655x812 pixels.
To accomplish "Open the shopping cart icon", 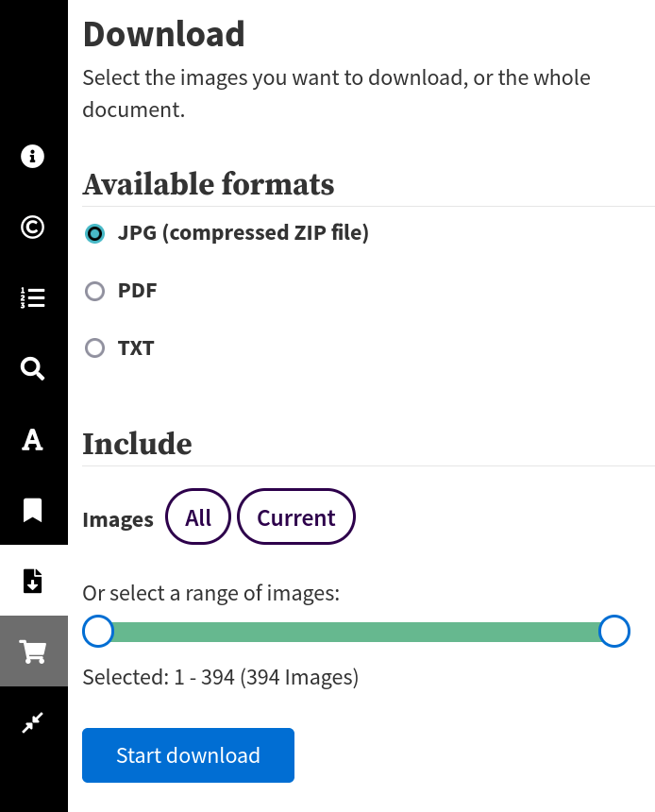I will point(33,651).
